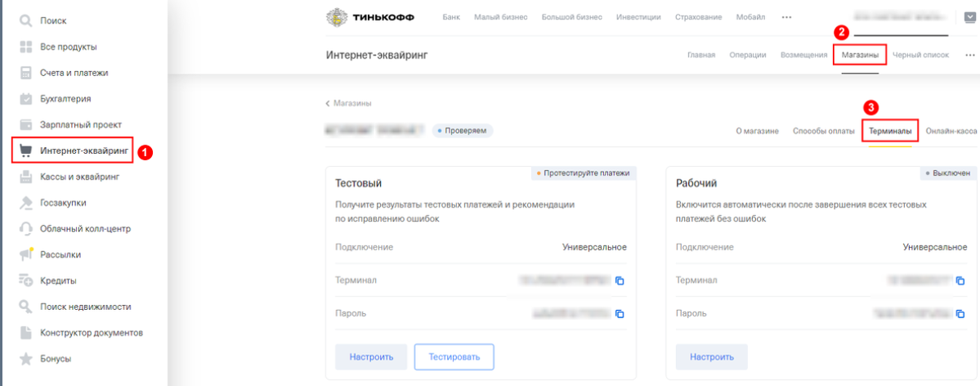The width and height of the screenshot is (980, 386).
Task: Click the magnifier icon next to Поиск
Action: [25, 20]
